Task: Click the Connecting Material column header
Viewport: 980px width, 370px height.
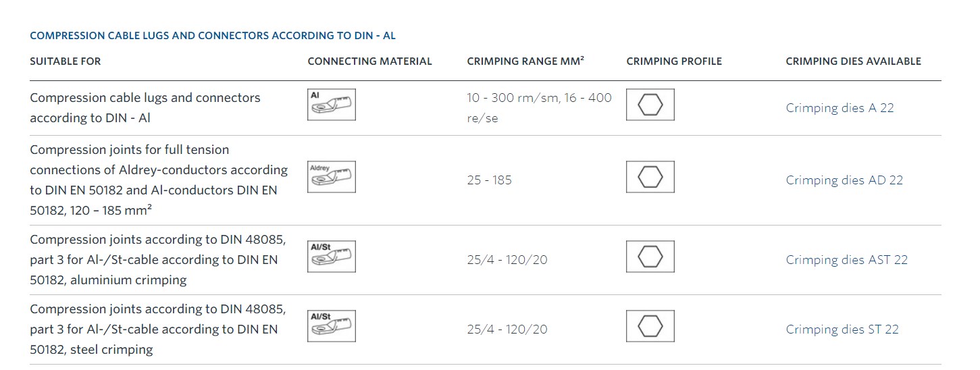Action: pos(369,61)
